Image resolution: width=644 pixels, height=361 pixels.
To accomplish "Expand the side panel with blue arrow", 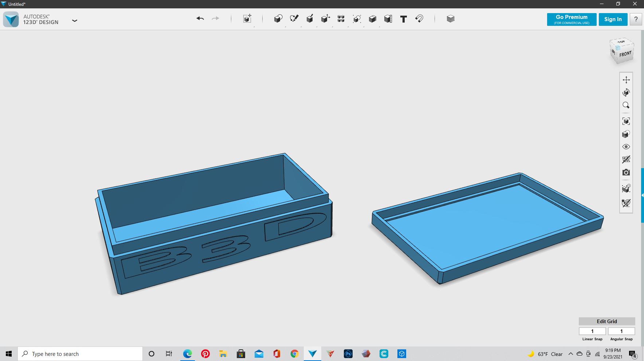I will [642, 195].
